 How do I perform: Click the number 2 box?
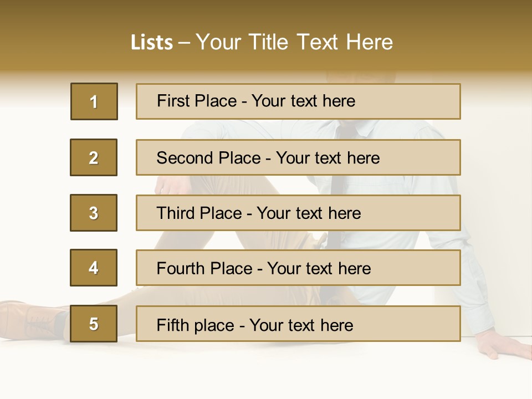tap(94, 157)
